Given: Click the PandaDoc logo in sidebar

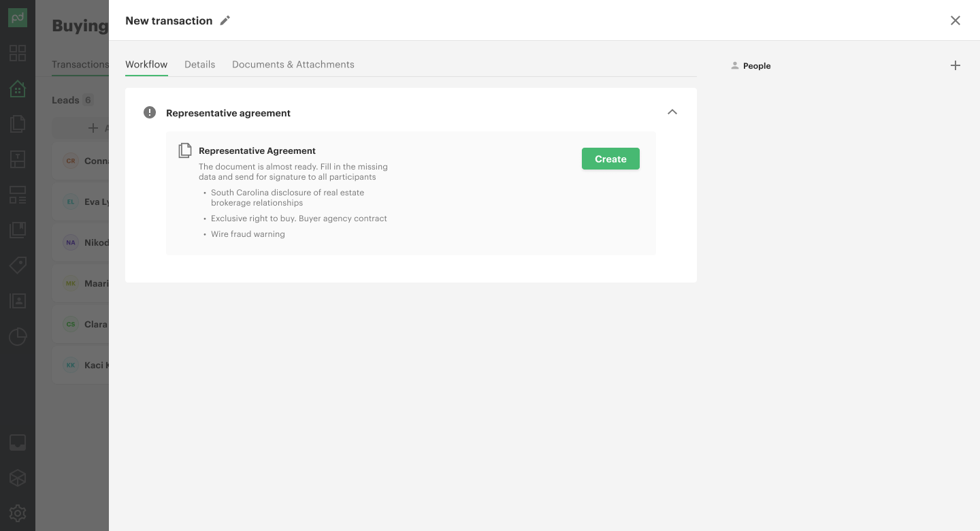Looking at the screenshot, I should [18, 18].
